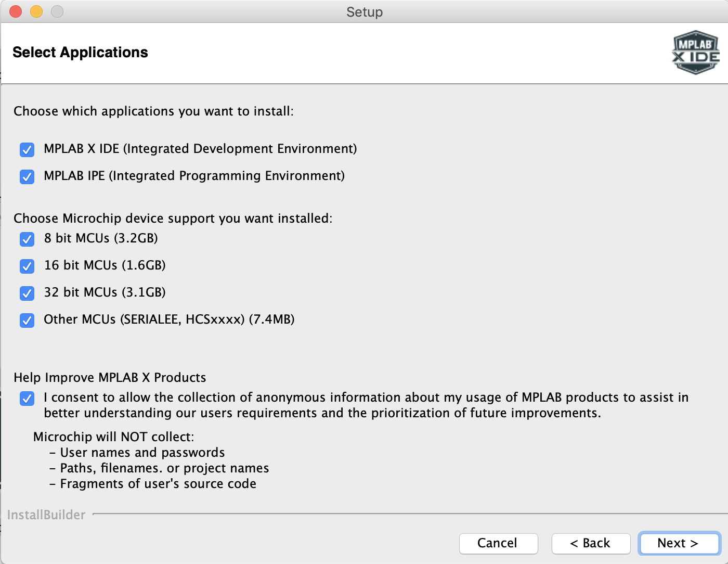
Task: Withdraw consent for anonymous usage collection
Action: [x=27, y=399]
